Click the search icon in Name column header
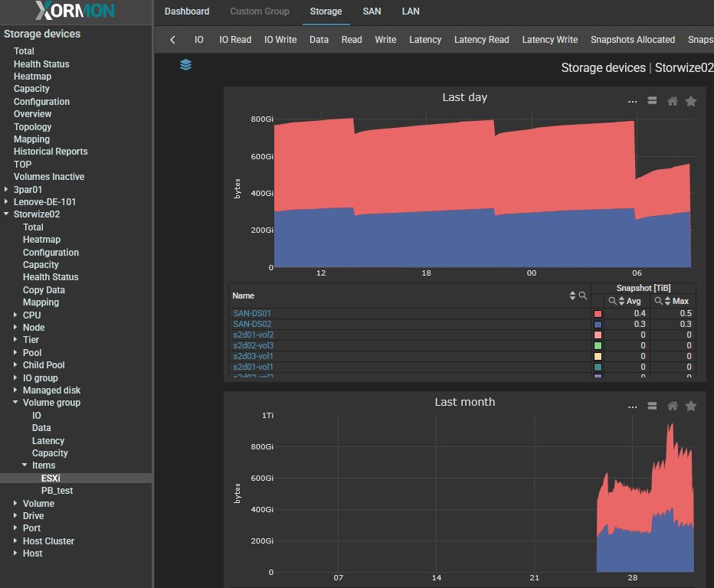714x588 pixels. point(583,296)
